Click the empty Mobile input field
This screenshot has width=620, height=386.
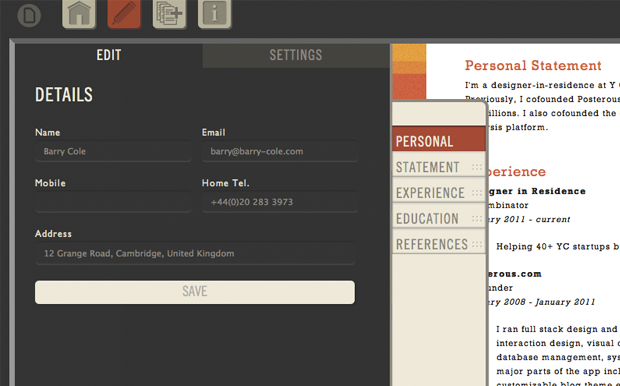[x=113, y=202]
